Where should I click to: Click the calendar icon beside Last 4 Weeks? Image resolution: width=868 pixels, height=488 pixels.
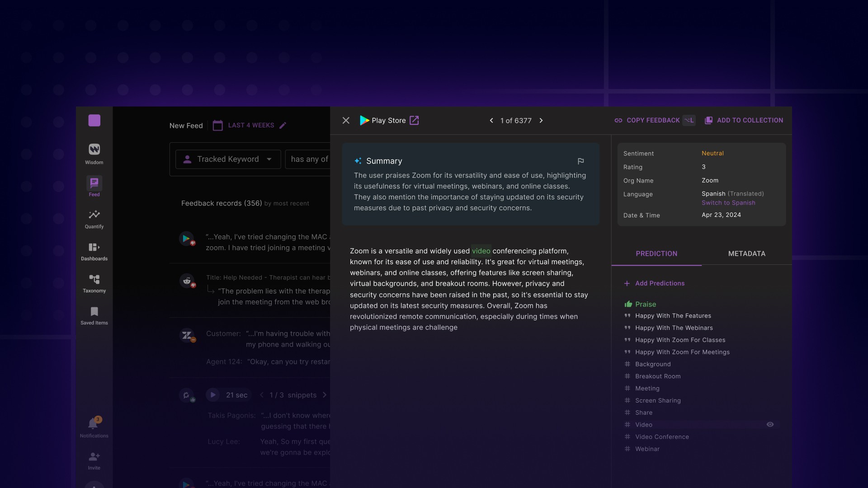pyautogui.click(x=217, y=125)
